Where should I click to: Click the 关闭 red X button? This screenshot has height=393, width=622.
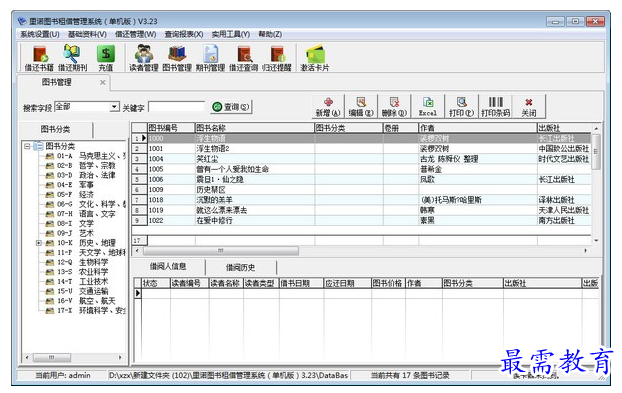(x=529, y=107)
